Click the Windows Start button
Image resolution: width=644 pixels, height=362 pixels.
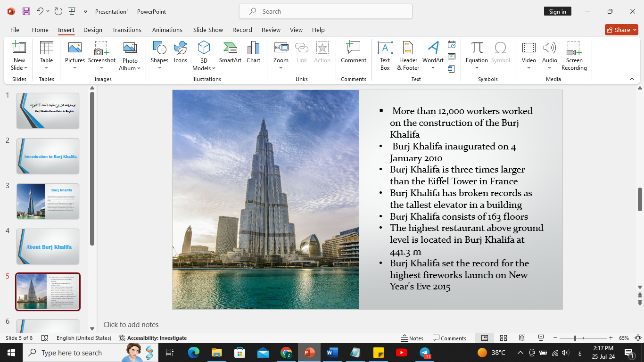pyautogui.click(x=11, y=352)
